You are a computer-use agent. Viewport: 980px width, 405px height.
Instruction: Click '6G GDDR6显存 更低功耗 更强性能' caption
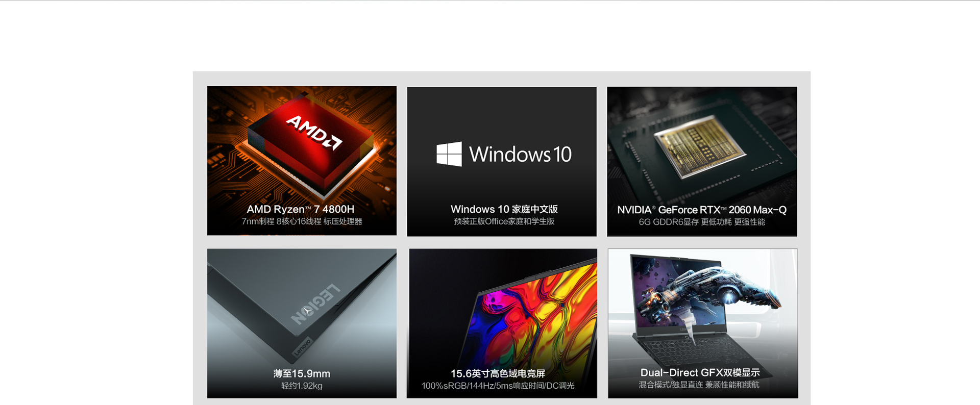click(702, 222)
